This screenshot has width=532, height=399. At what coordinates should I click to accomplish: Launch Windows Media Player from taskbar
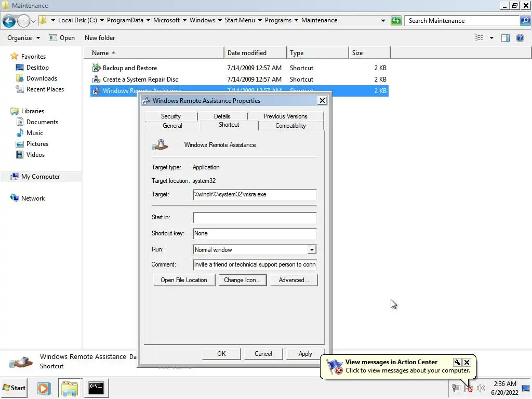coord(44,388)
